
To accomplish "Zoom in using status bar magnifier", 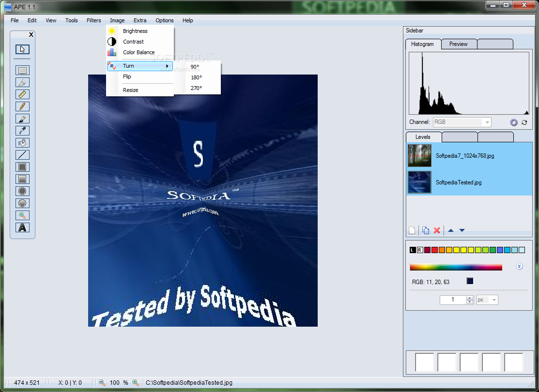I will [x=136, y=383].
